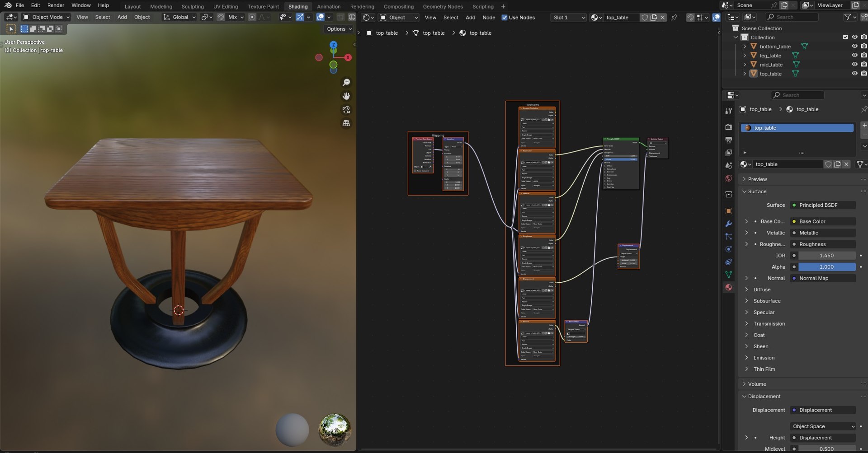868x453 pixels.
Task: Open the View Layer properties tab icon
Action: click(728, 153)
